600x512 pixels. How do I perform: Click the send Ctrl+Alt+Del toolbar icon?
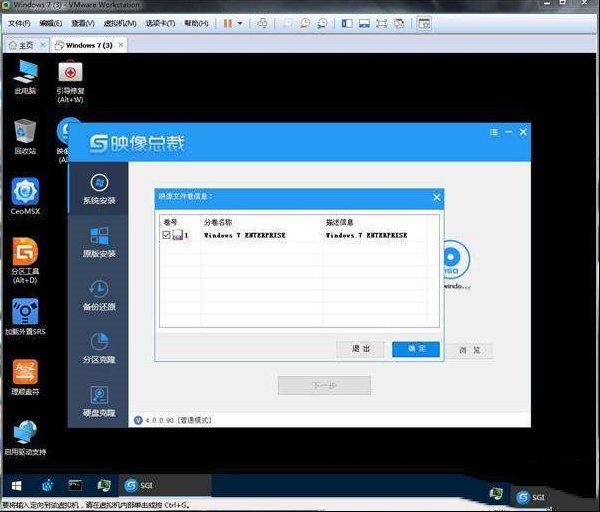pyautogui.click(x=262, y=23)
